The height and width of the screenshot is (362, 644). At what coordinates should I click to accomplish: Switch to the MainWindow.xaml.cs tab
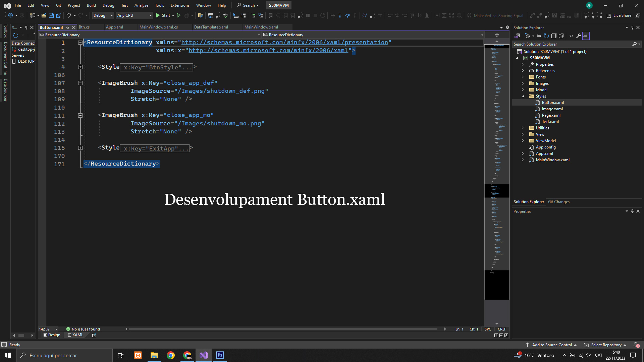click(159, 27)
